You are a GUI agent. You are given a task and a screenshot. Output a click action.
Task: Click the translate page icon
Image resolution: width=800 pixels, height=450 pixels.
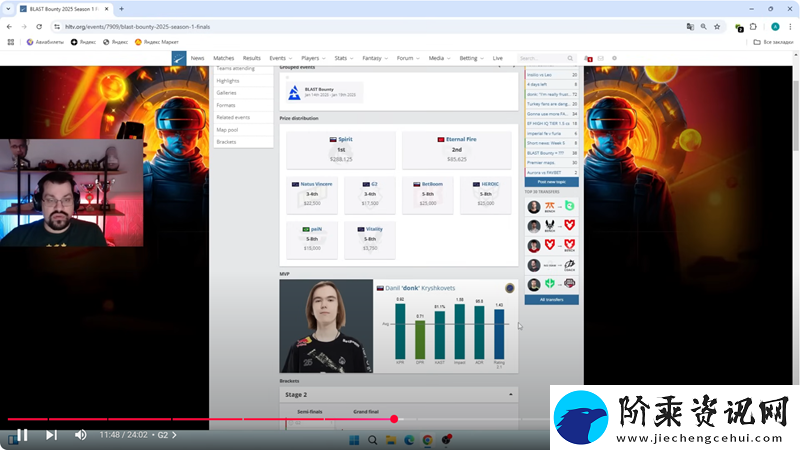[x=690, y=27]
